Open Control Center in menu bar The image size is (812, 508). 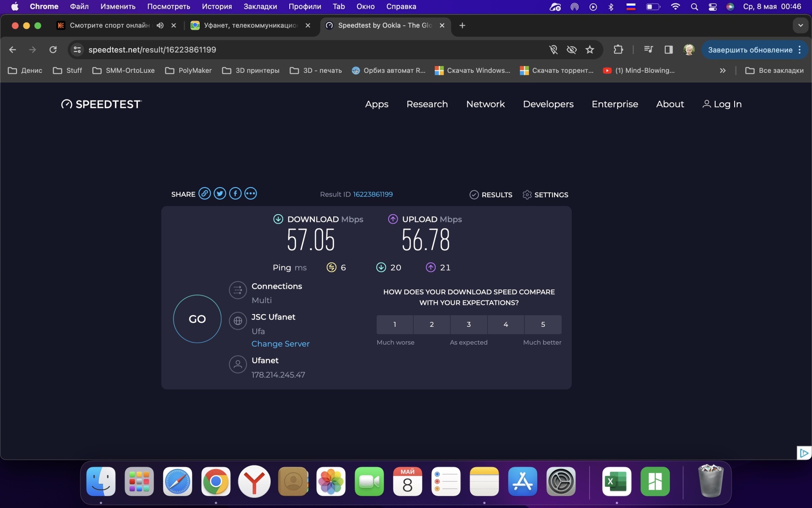713,7
